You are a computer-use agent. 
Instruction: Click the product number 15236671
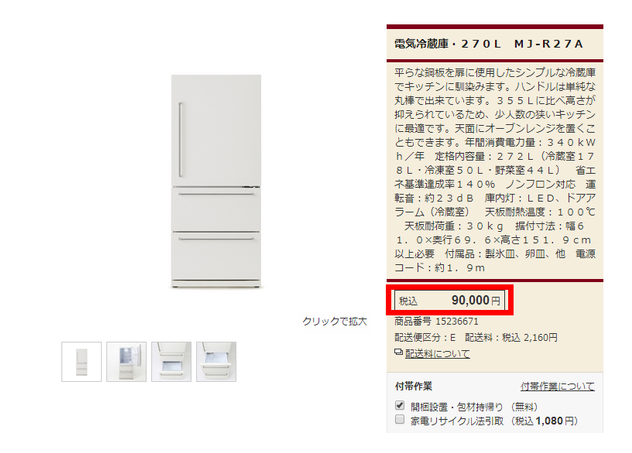click(457, 321)
